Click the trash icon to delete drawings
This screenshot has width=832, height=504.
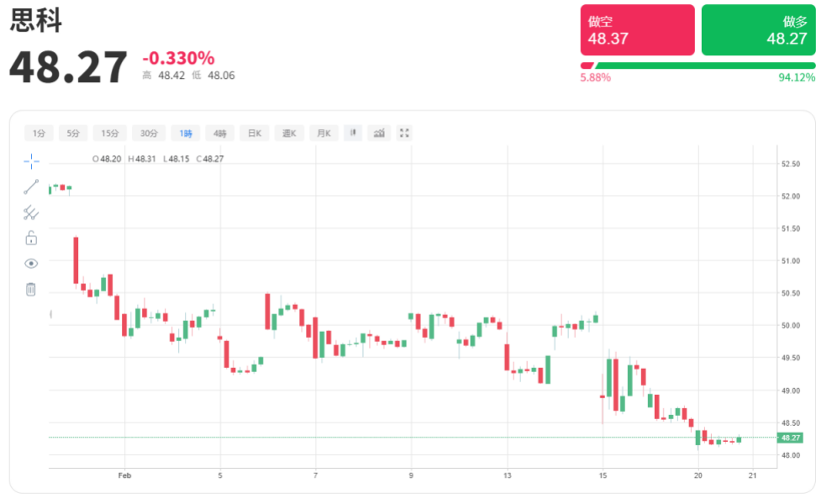click(31, 289)
